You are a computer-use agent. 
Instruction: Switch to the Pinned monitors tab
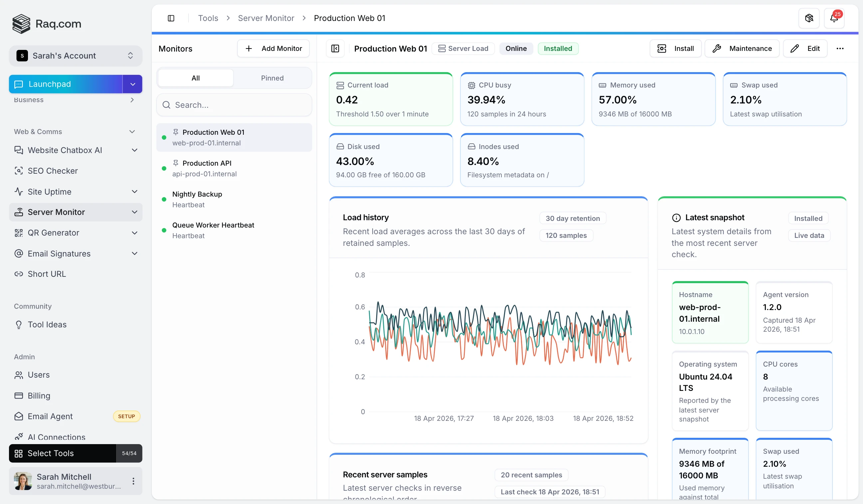(x=272, y=78)
